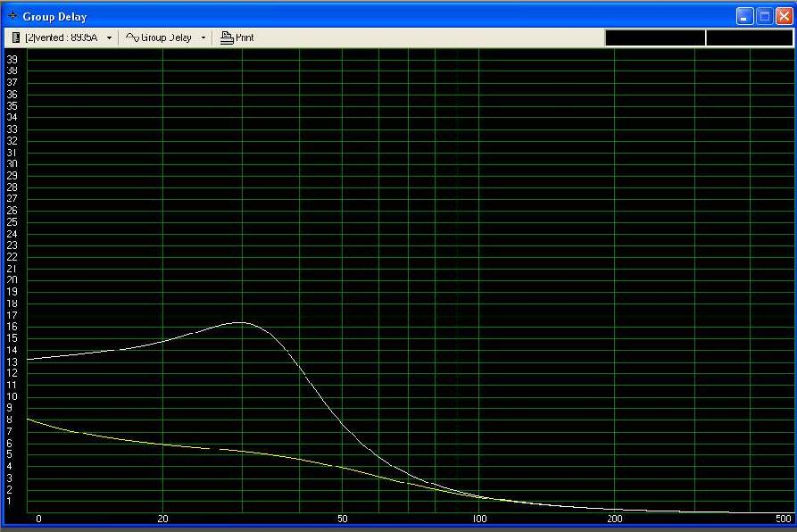
Task: Click the left black readout box in toolbar
Action: [655, 37]
